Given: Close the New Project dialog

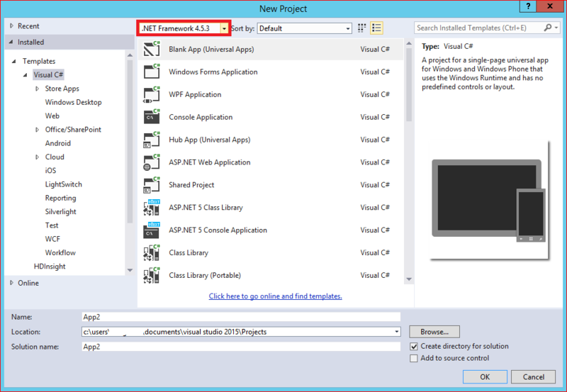Looking at the screenshot, I should (550, 6).
